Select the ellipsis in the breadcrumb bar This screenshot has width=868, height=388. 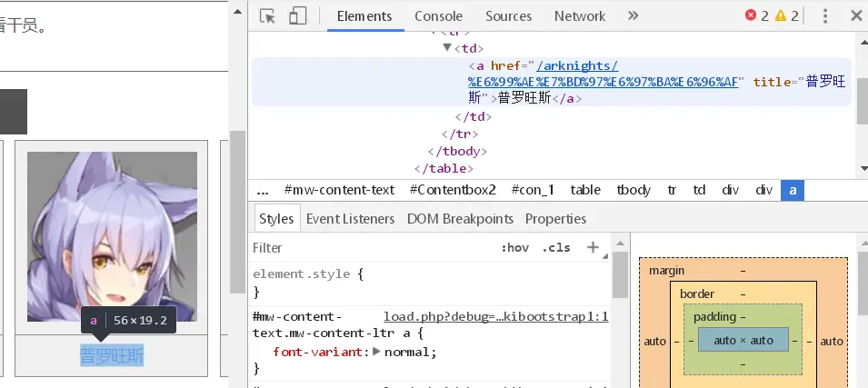point(263,191)
